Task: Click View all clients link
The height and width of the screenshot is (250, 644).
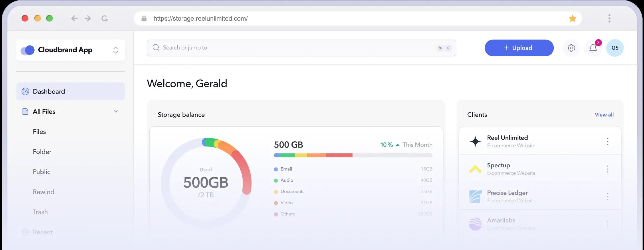Action: coord(604,115)
